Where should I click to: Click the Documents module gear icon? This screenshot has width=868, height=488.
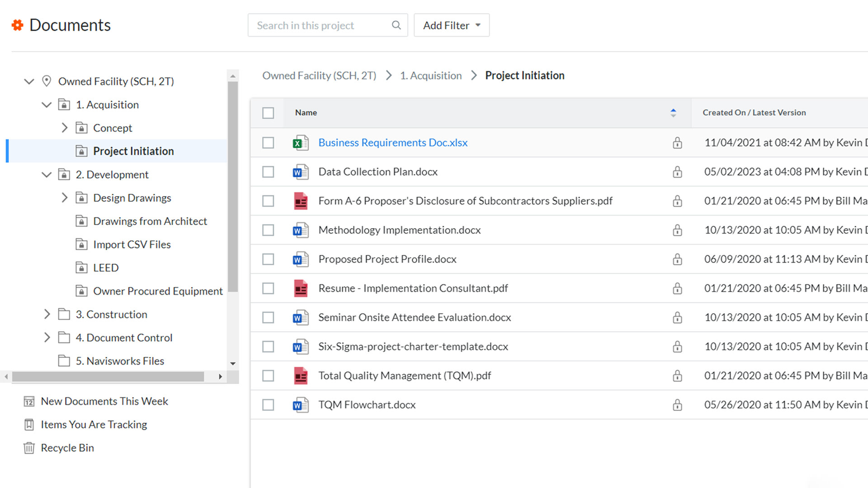[x=17, y=25]
